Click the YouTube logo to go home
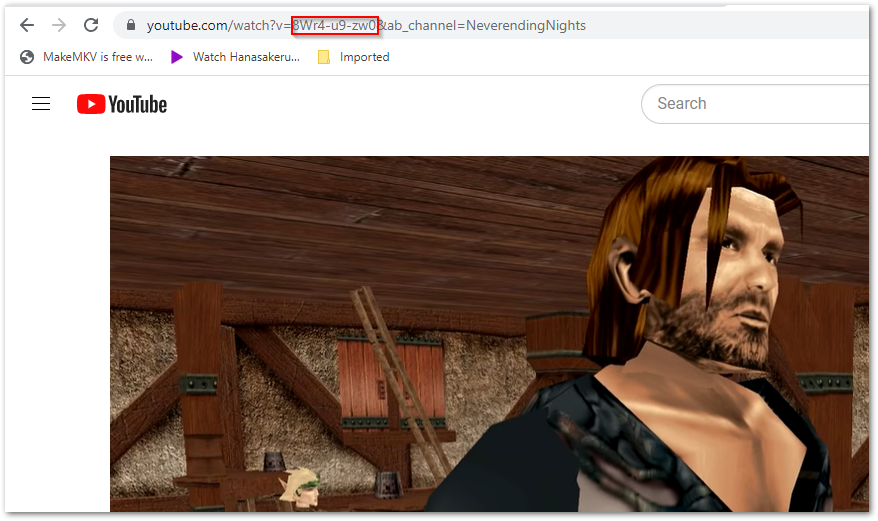878x521 pixels. (122, 104)
